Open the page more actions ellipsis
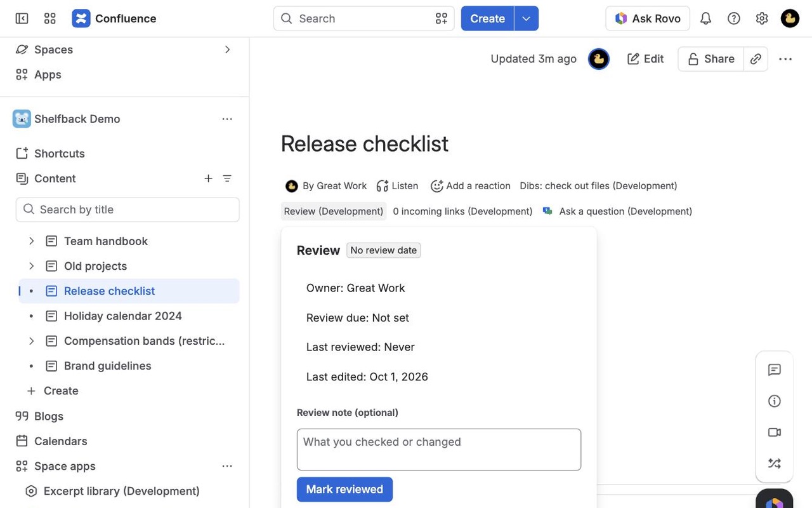This screenshot has height=508, width=812. click(785, 59)
